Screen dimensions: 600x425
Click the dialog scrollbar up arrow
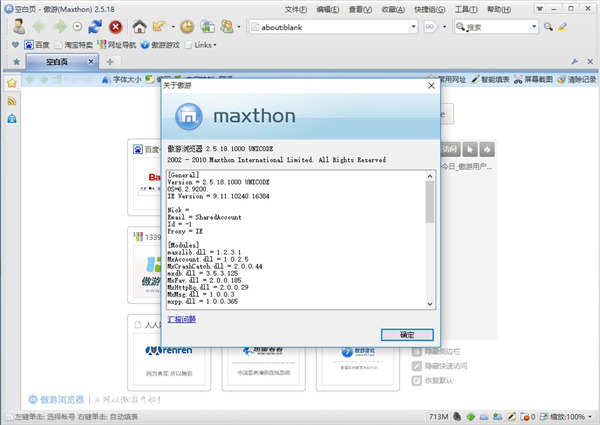[430, 176]
